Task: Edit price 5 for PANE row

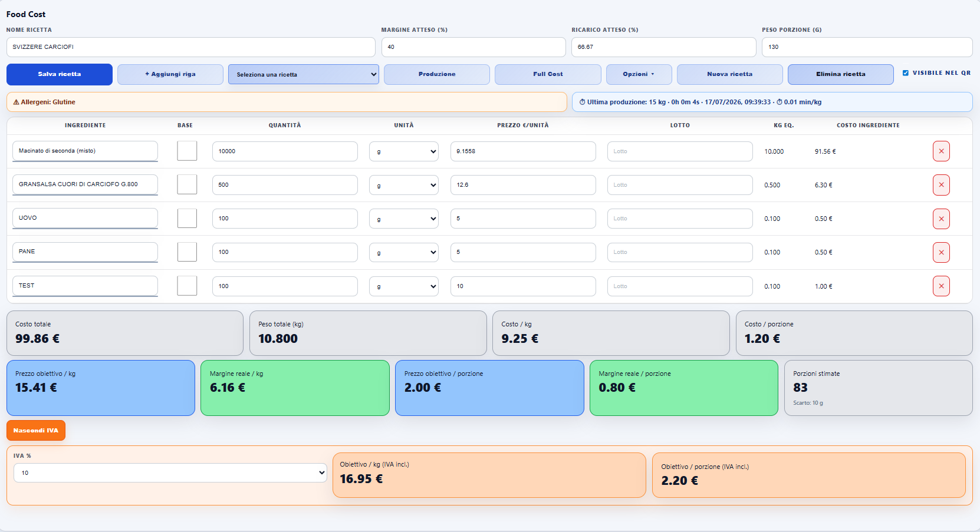Action: [523, 252]
